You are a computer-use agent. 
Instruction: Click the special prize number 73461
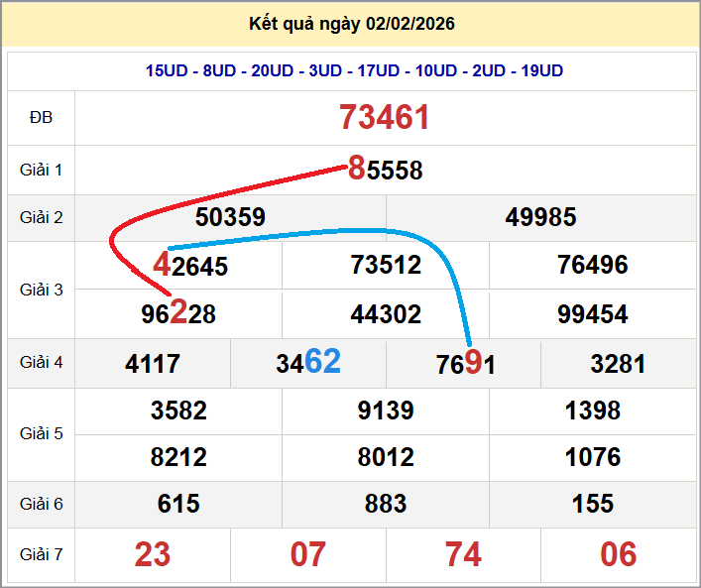(385, 118)
